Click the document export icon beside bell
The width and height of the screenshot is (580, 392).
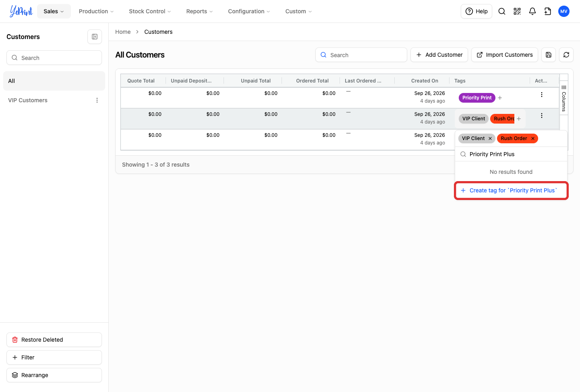(x=548, y=11)
